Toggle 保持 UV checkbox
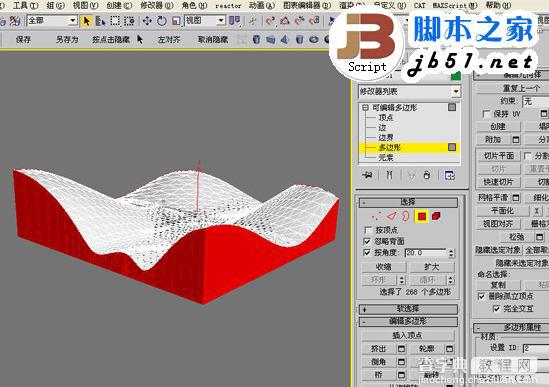 486,114
